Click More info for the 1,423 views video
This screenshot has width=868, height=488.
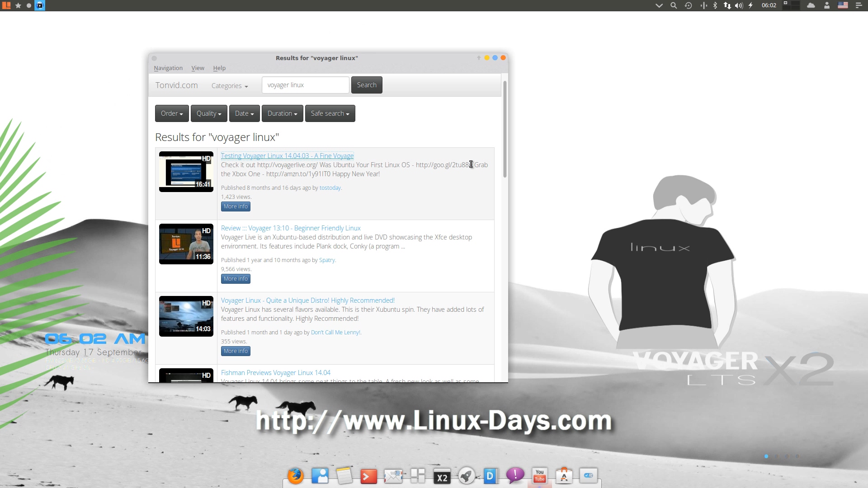click(x=236, y=206)
